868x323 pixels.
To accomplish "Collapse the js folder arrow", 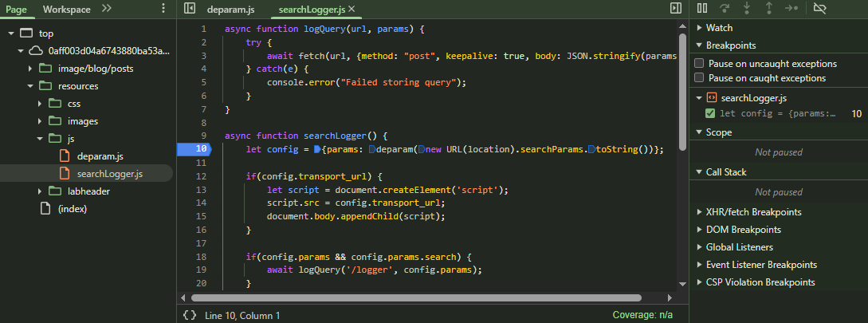I will [40, 139].
